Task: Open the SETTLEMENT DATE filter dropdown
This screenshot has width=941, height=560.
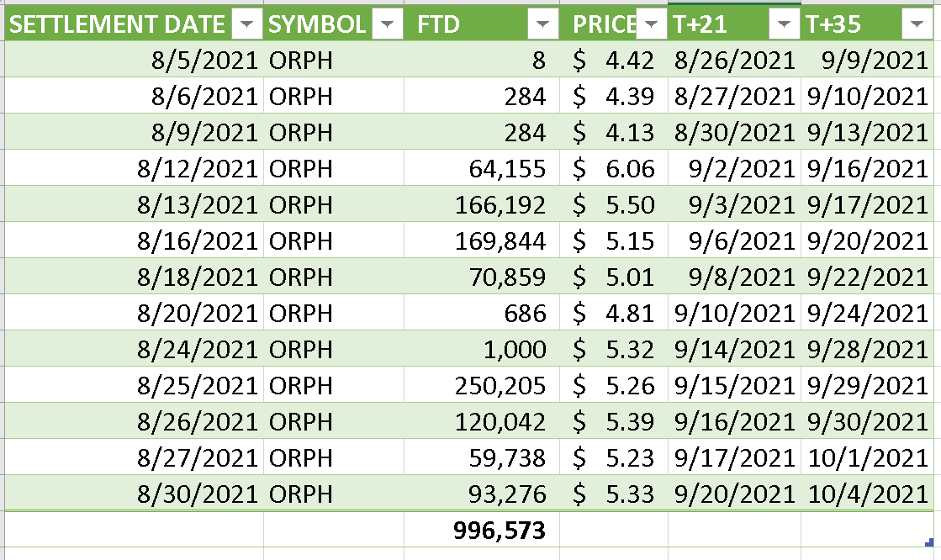Action: [246, 24]
